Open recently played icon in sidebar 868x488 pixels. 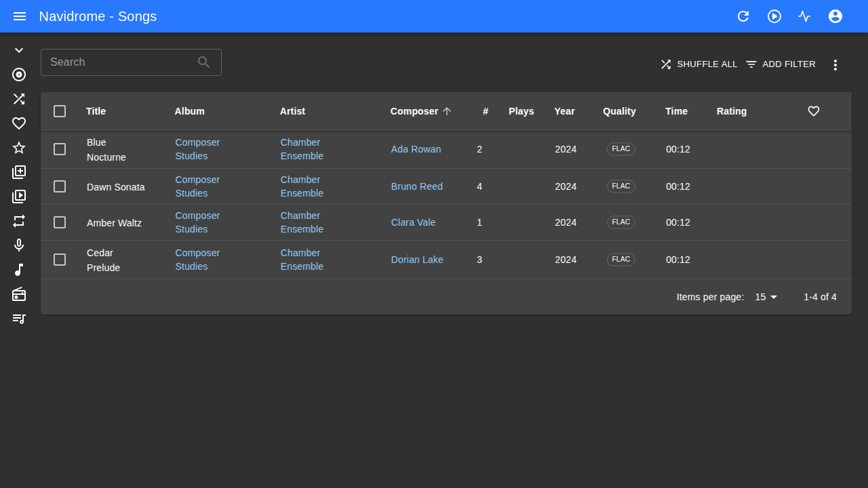pyautogui.click(x=19, y=197)
